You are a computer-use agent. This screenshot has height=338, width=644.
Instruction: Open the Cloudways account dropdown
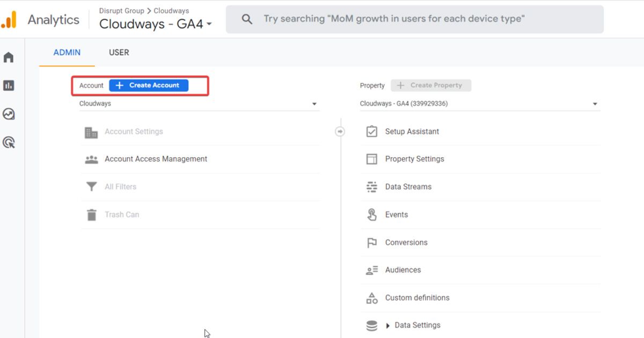click(199, 104)
